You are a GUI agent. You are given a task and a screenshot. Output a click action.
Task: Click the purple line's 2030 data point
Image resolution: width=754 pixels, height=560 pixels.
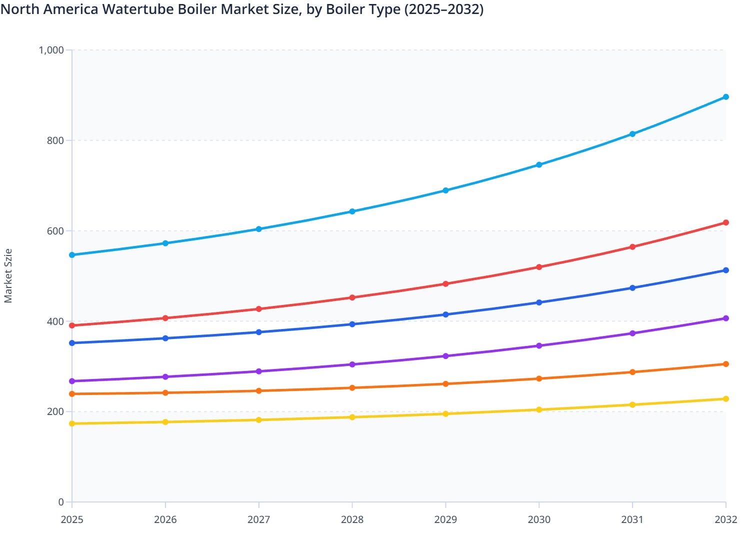click(x=539, y=345)
